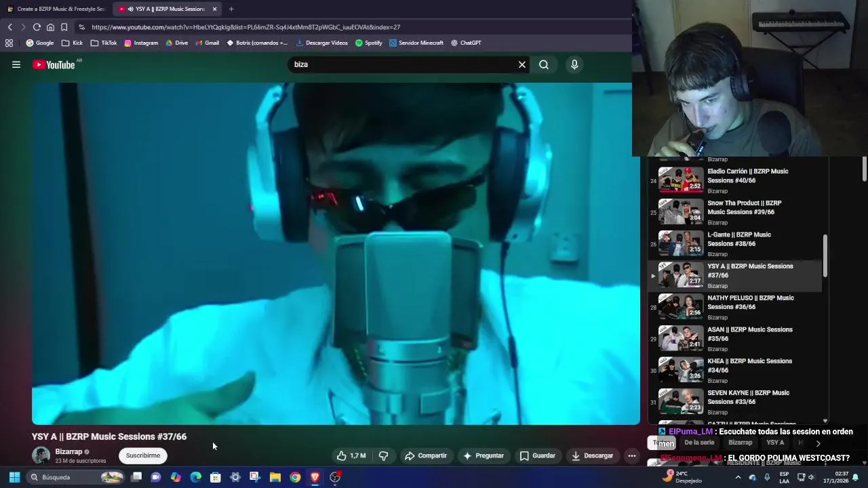Viewport: 868px width, 488px height.
Task: Open Descargar Videos bookmark
Action: (322, 43)
